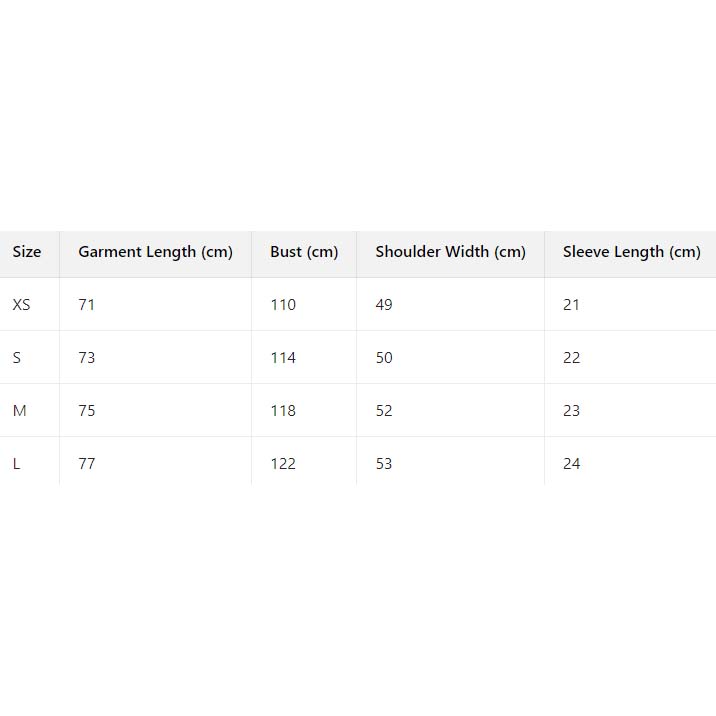Click sleeve length value 24
Viewport: 716px width, 716px height.
(571, 464)
